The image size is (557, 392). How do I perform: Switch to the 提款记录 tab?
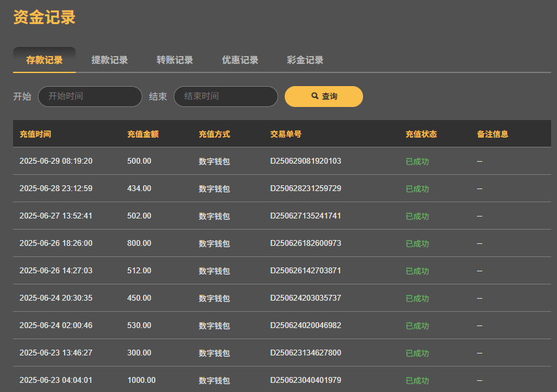pyautogui.click(x=110, y=59)
